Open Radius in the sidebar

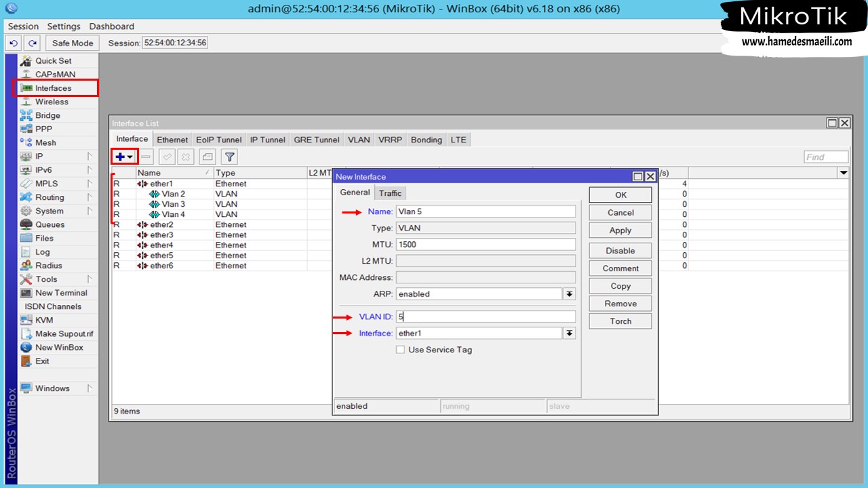click(48, 266)
